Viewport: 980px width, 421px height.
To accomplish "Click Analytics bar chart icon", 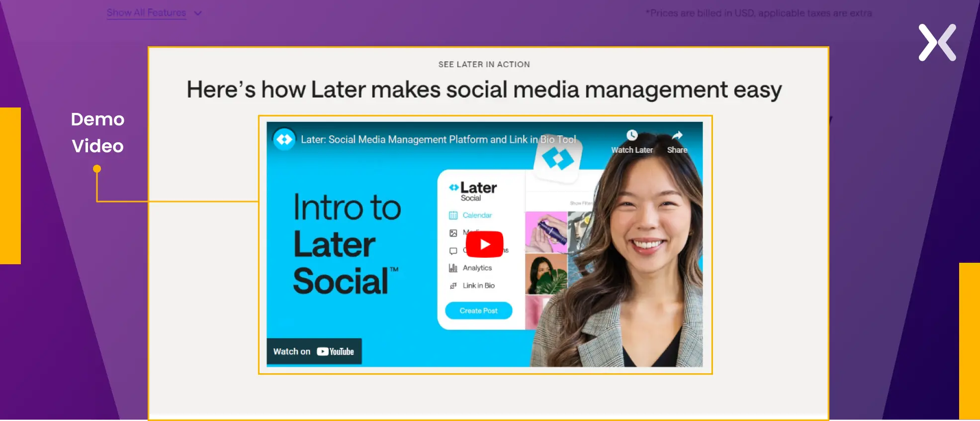I will coord(453,268).
